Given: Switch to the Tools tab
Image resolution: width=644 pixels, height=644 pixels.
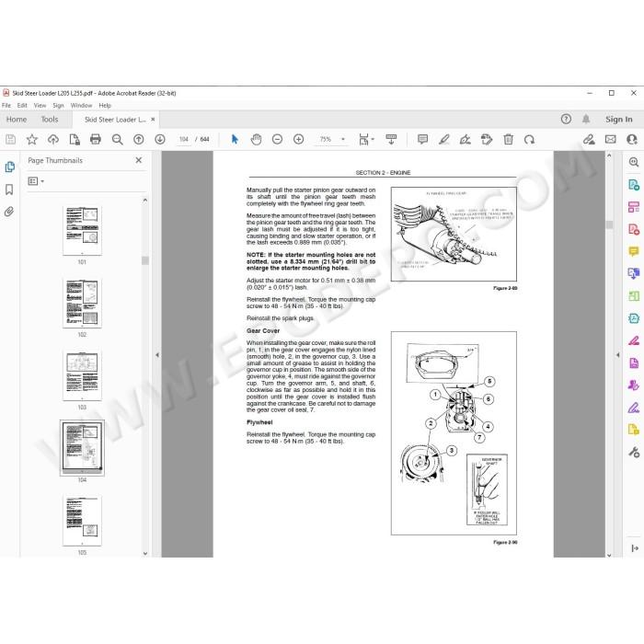Looking at the screenshot, I should 50,120.
